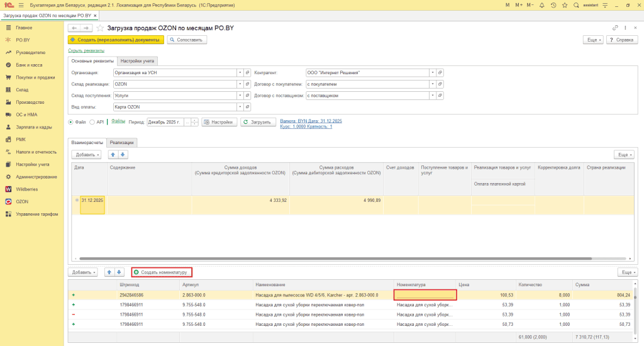Open history clock icon
This screenshot has height=346, width=644.
553,5
